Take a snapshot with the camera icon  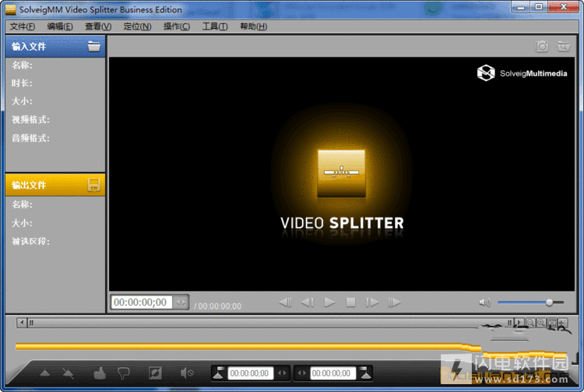click(541, 47)
